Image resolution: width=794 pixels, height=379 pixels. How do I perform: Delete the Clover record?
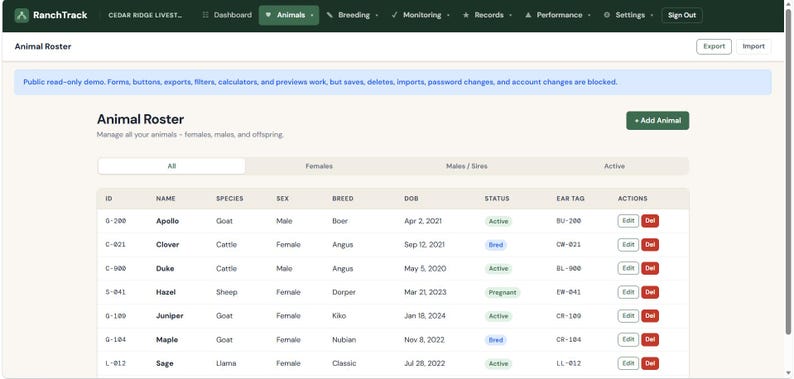coord(650,245)
